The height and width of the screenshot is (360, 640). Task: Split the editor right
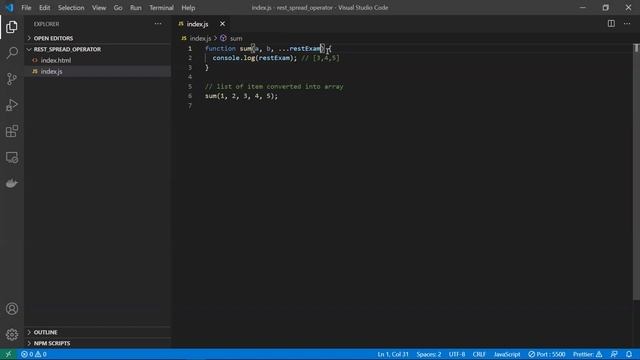pos(611,24)
